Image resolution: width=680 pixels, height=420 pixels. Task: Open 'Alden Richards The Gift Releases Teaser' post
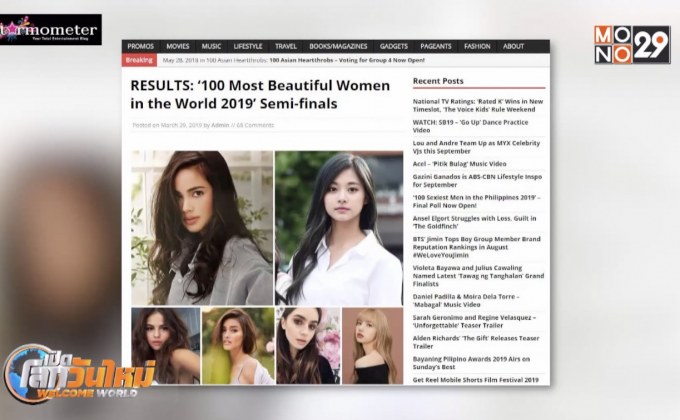476,342
